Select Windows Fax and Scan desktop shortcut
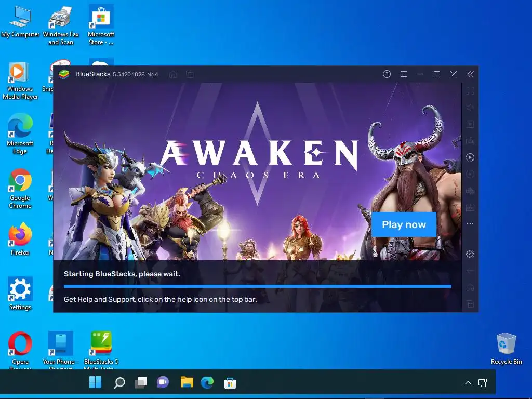The image size is (532, 399). tap(61, 26)
